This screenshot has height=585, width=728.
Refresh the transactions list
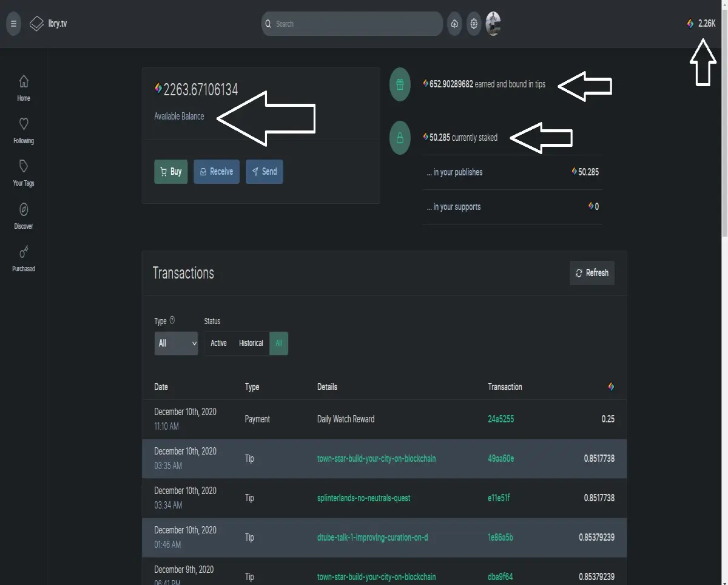point(592,273)
